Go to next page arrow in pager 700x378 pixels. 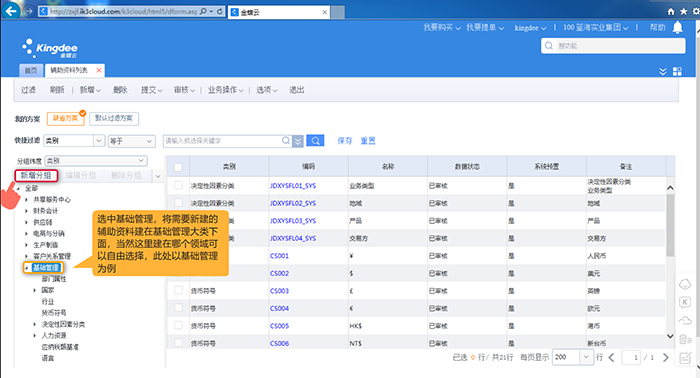point(666,357)
